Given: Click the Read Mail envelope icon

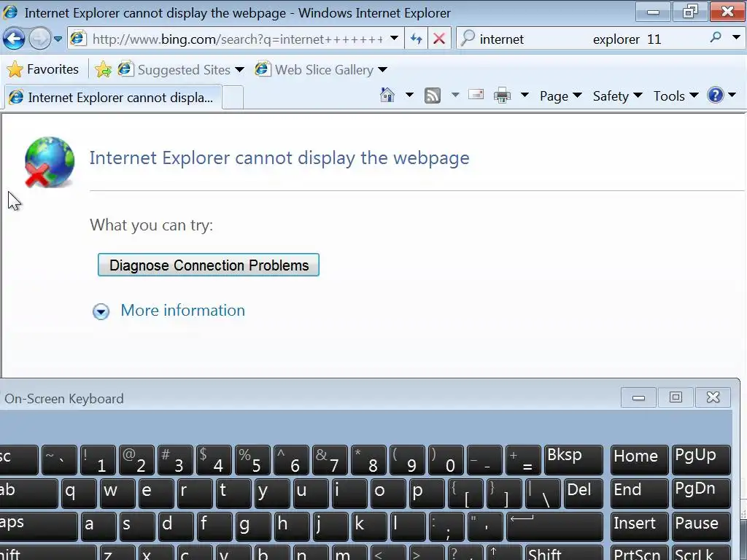Looking at the screenshot, I should [476, 95].
